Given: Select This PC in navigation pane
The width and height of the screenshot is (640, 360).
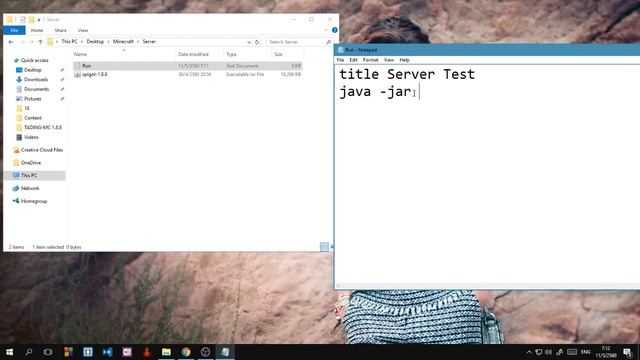Looking at the screenshot, I should pos(29,175).
